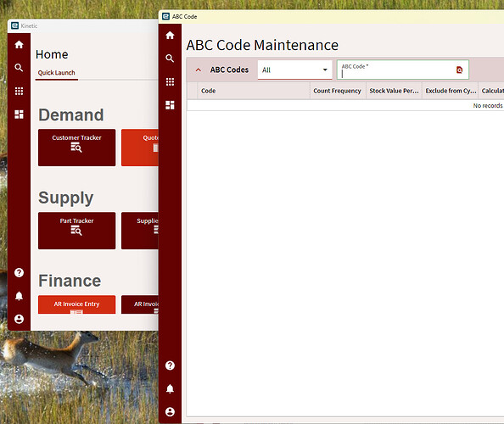Open help icon in ABC Code sidebar
The width and height of the screenshot is (504, 424).
(170, 365)
